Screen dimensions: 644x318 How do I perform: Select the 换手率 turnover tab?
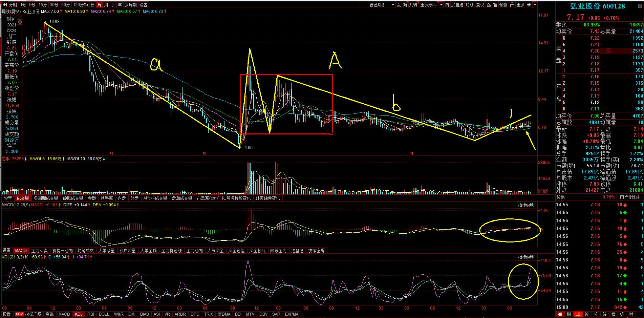[x=107, y=198]
